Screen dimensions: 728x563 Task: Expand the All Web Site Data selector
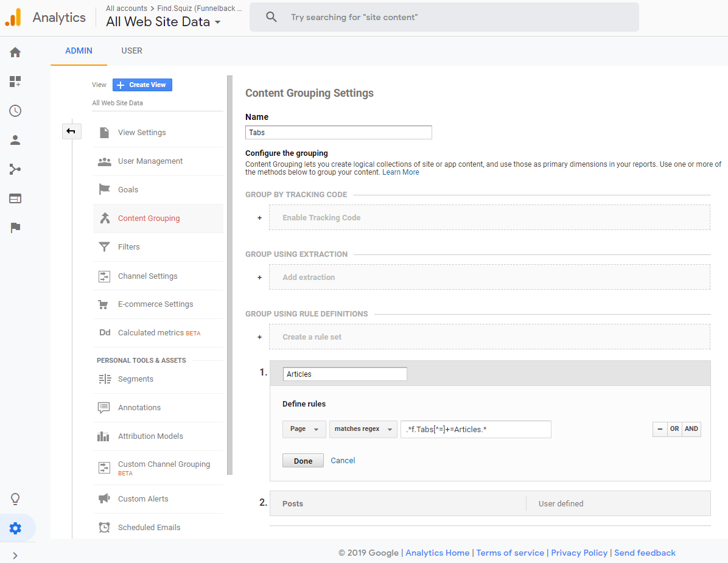[163, 22]
